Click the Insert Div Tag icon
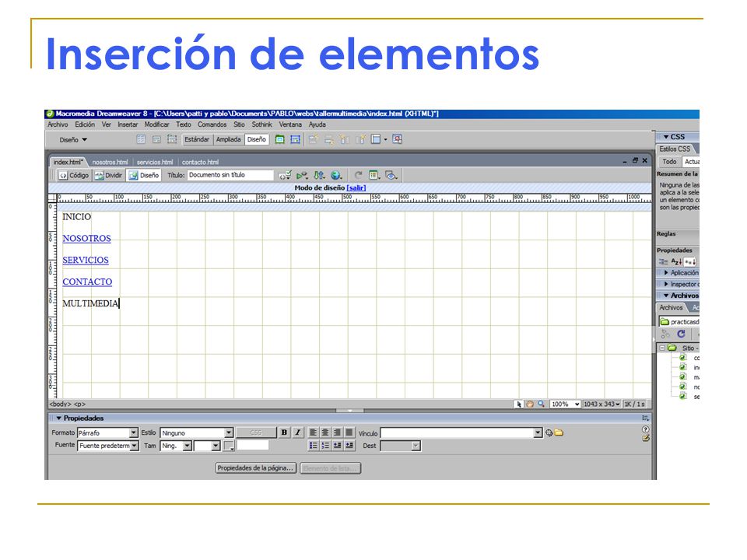This screenshot has height=560, width=747. tap(156, 139)
